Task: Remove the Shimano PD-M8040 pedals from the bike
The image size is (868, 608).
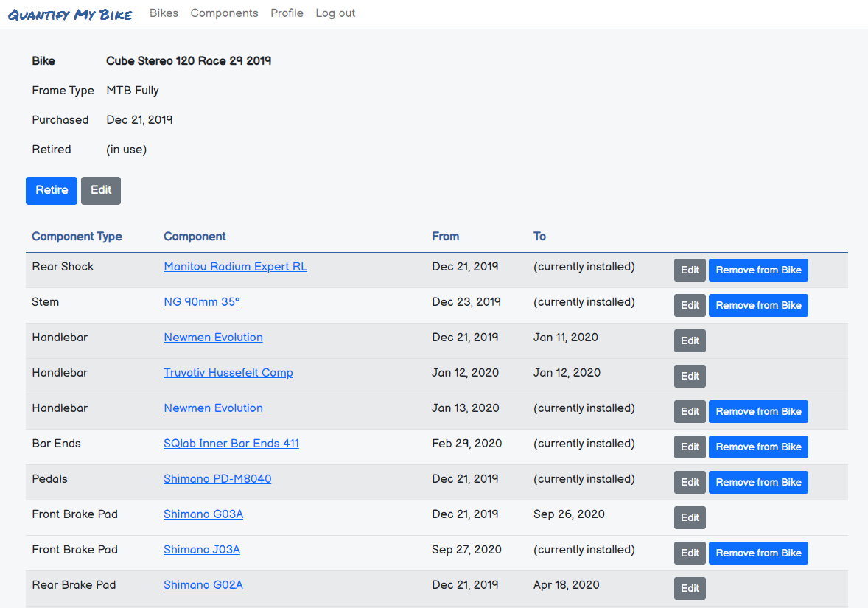Action: coord(758,483)
